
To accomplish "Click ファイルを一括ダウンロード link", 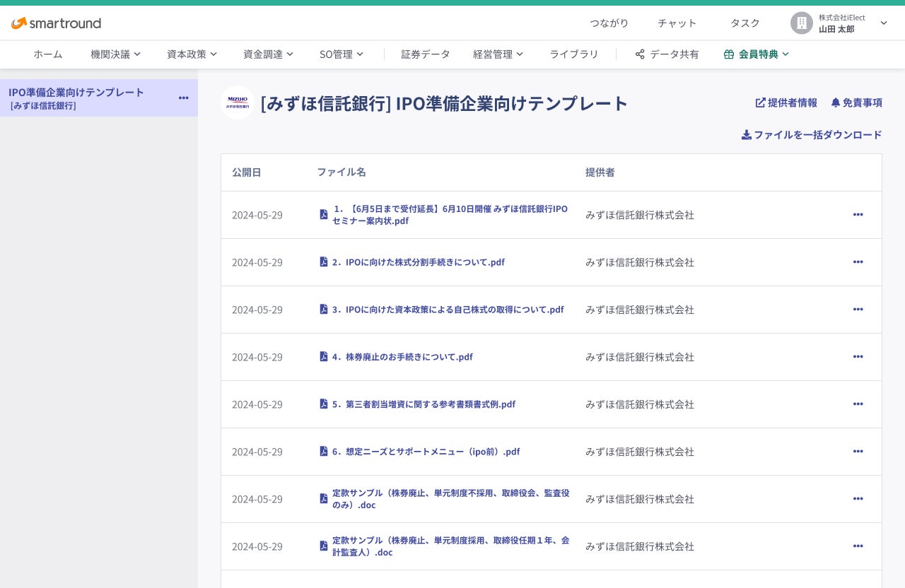I will pyautogui.click(x=812, y=135).
